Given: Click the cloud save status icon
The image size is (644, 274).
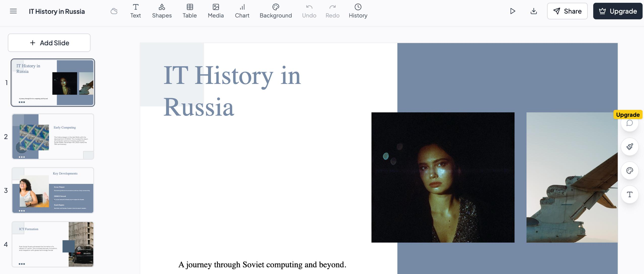Looking at the screenshot, I should [114, 11].
